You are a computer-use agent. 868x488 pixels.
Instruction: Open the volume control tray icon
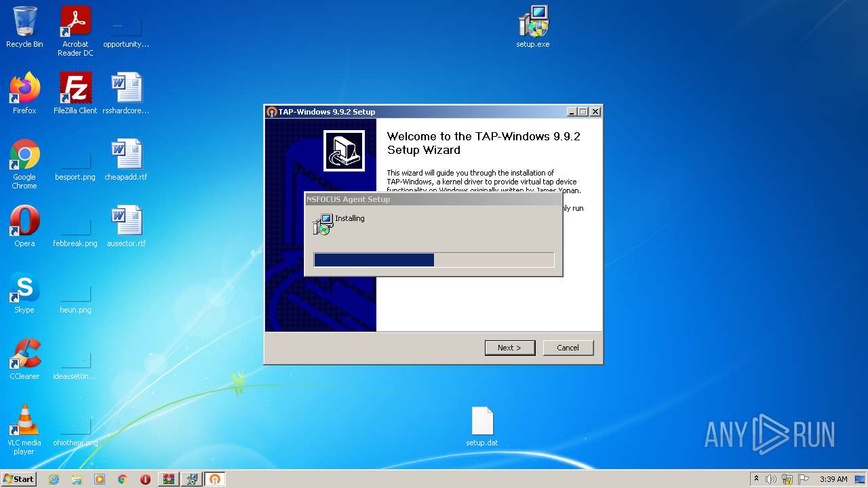pyautogui.click(x=771, y=479)
